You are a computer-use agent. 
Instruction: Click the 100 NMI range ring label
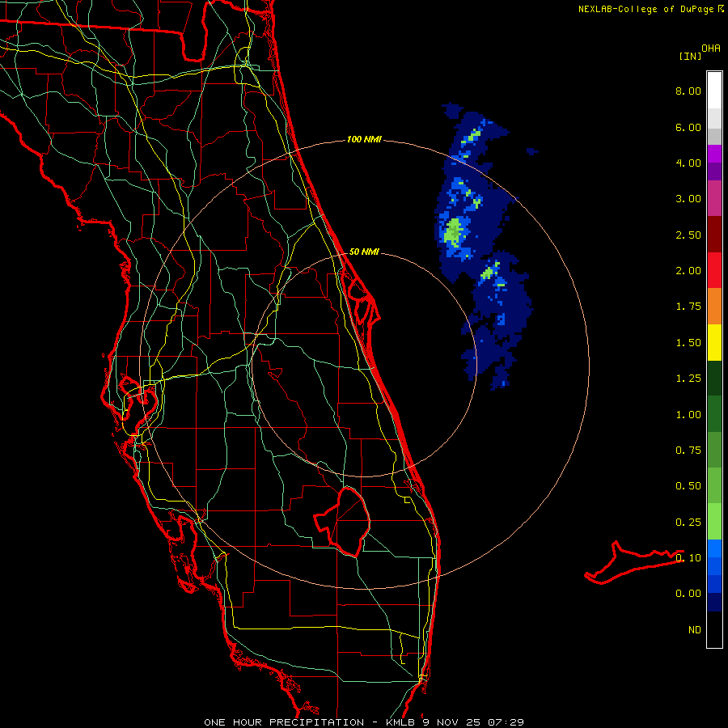[x=364, y=139]
